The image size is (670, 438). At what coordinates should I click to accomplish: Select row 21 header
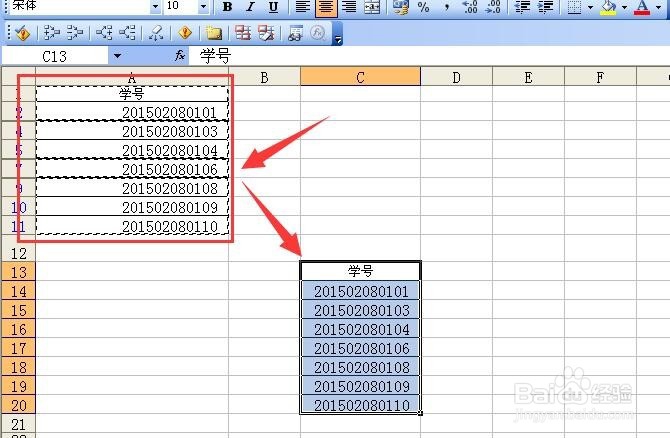(x=18, y=424)
